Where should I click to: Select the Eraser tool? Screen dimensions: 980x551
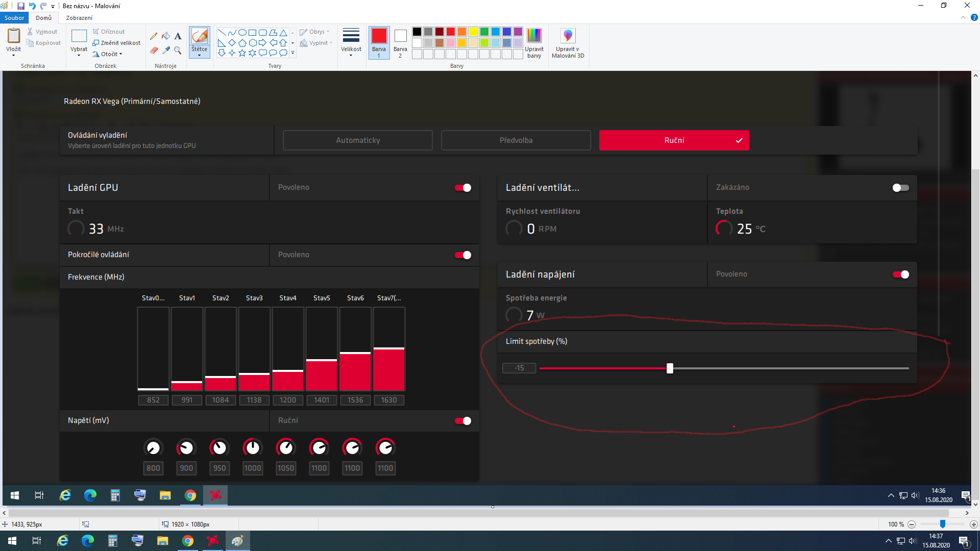click(x=154, y=50)
